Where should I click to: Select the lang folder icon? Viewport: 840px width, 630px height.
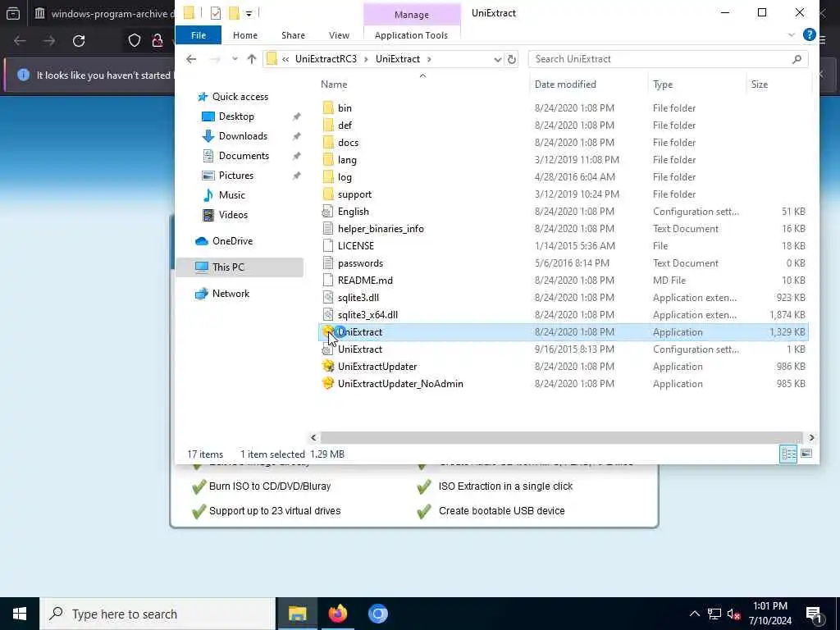click(328, 160)
